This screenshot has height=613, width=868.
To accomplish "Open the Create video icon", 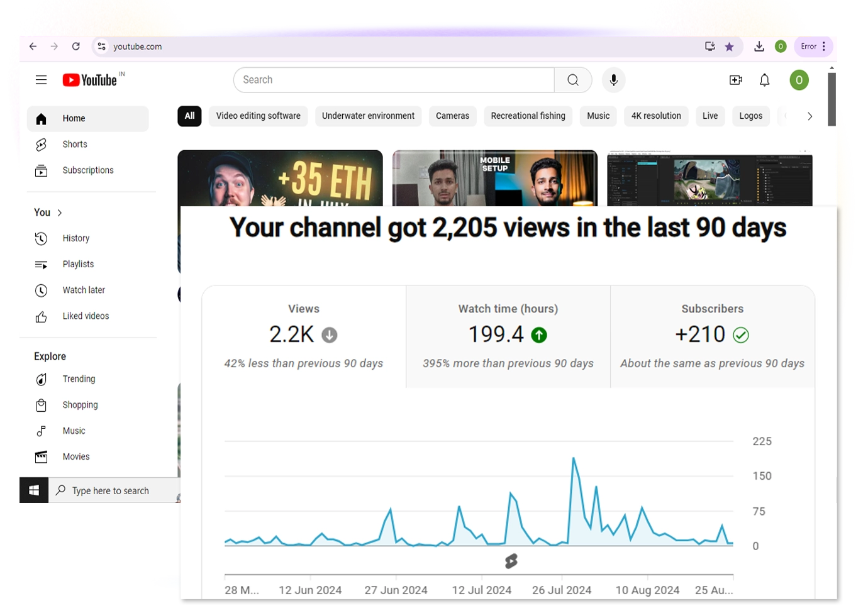I will pyautogui.click(x=735, y=80).
